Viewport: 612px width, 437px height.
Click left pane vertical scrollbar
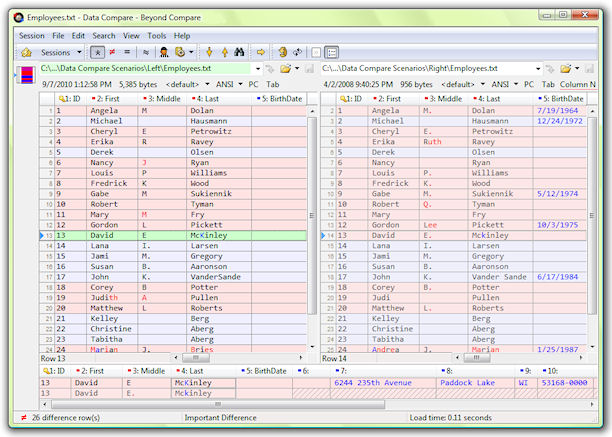tap(312, 229)
